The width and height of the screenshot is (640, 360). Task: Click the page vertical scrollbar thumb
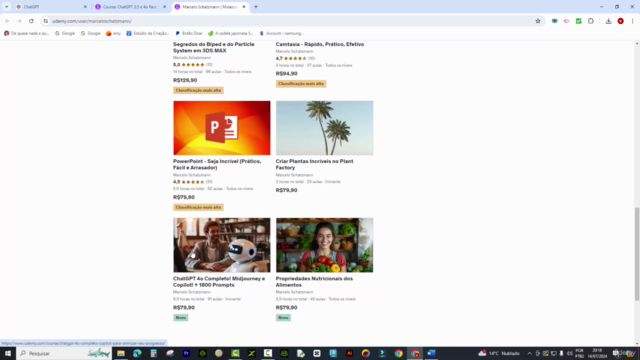pos(637,254)
